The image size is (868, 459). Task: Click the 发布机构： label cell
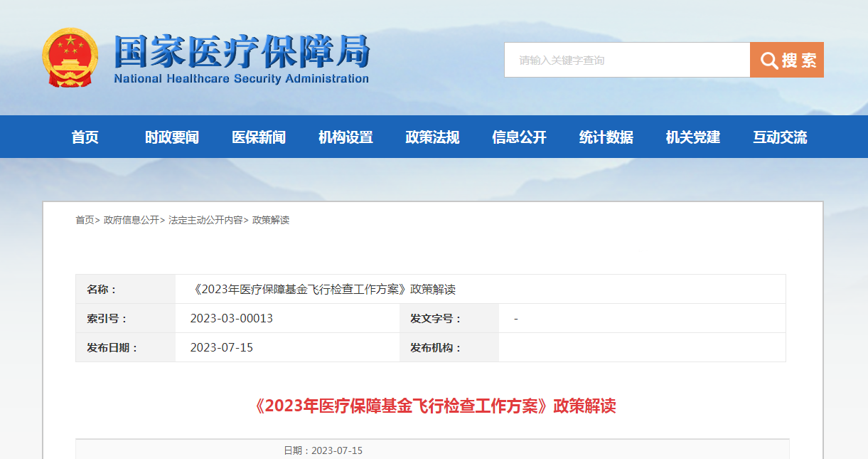pyautogui.click(x=449, y=347)
